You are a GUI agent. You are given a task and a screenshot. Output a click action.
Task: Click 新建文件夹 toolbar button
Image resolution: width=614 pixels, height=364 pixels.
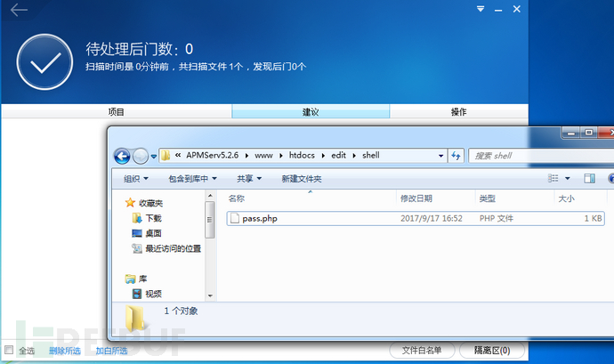coord(302,179)
